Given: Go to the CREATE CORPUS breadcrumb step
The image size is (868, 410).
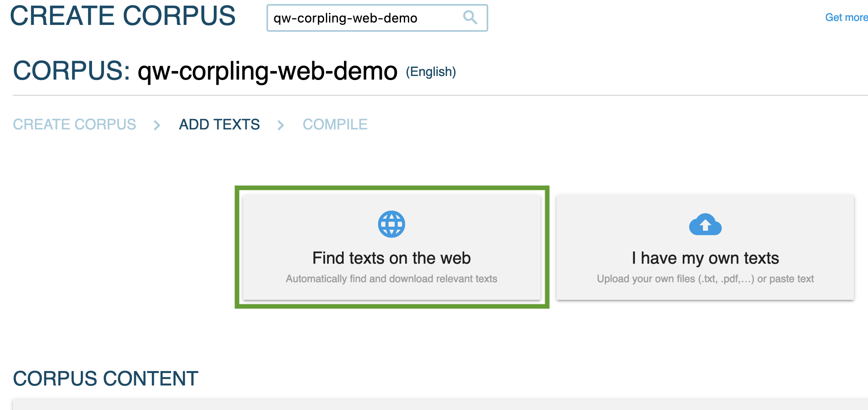Looking at the screenshot, I should pos(75,125).
